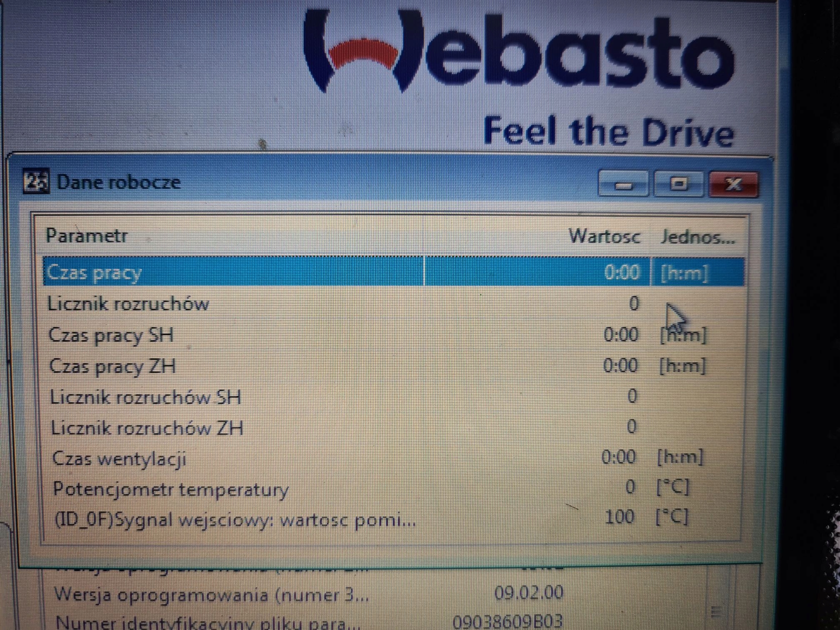Click the Dane robocze window icon
Image resolution: width=840 pixels, height=630 pixels.
tap(36, 181)
